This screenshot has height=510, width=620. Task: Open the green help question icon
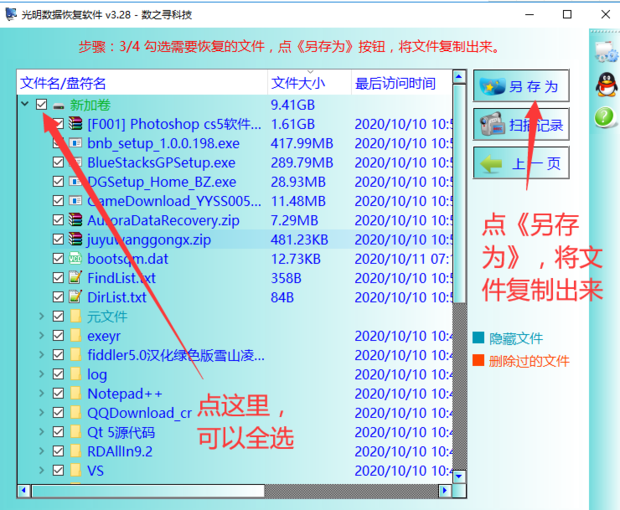604,117
